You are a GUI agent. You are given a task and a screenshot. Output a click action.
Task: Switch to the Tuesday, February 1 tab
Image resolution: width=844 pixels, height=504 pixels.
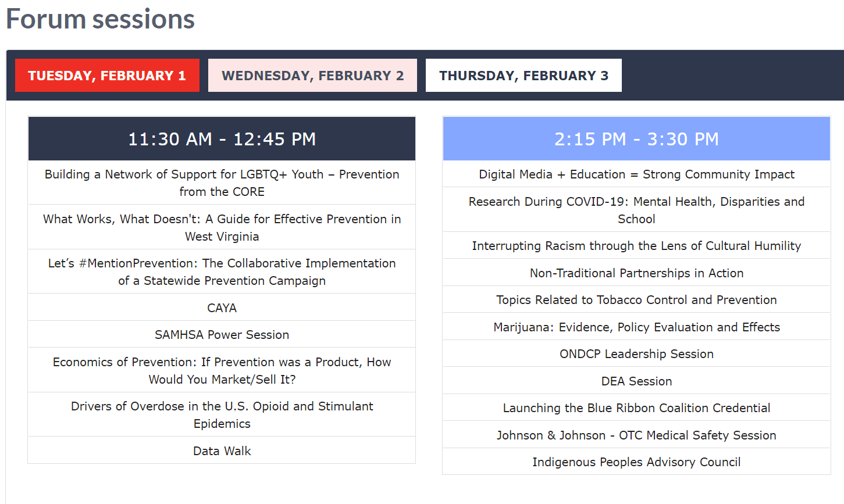tap(107, 76)
